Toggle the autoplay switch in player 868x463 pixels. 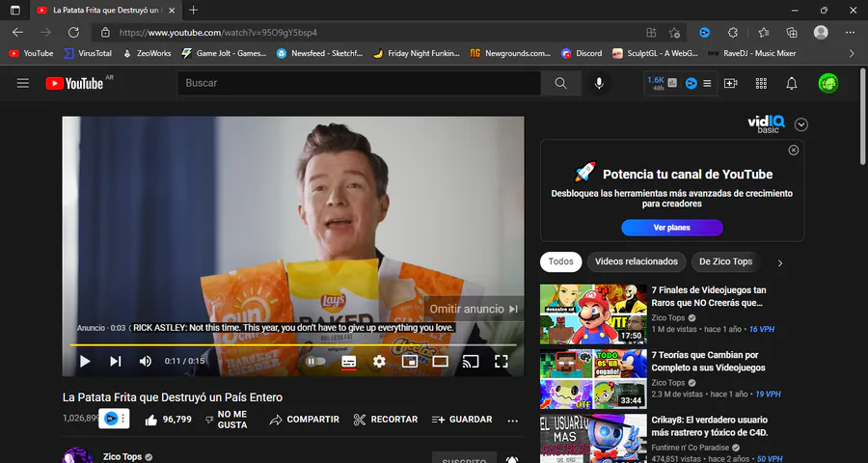(315, 361)
